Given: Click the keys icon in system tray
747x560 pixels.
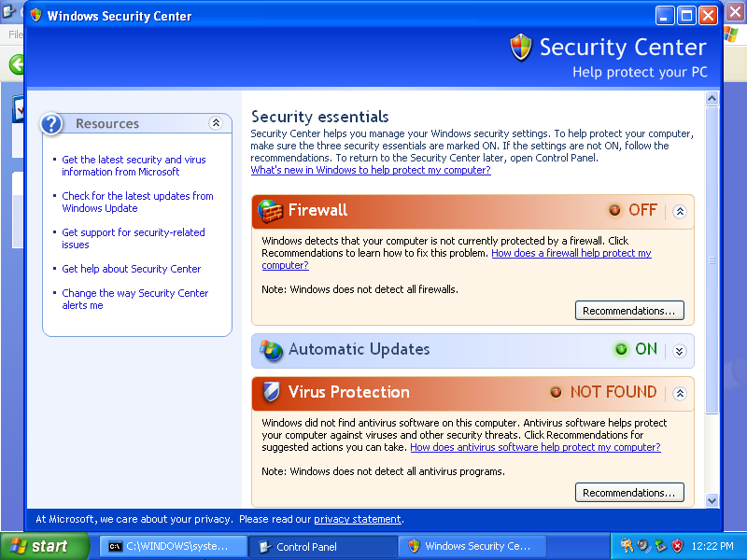Looking at the screenshot, I should pos(626,545).
